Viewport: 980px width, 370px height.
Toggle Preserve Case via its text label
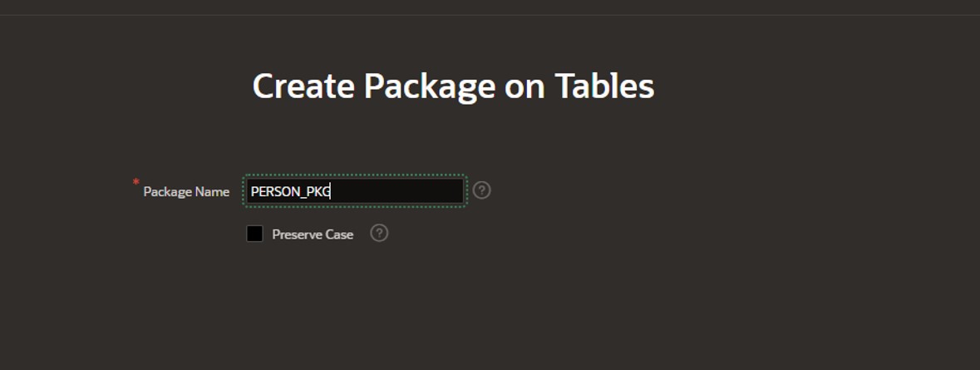tap(313, 234)
